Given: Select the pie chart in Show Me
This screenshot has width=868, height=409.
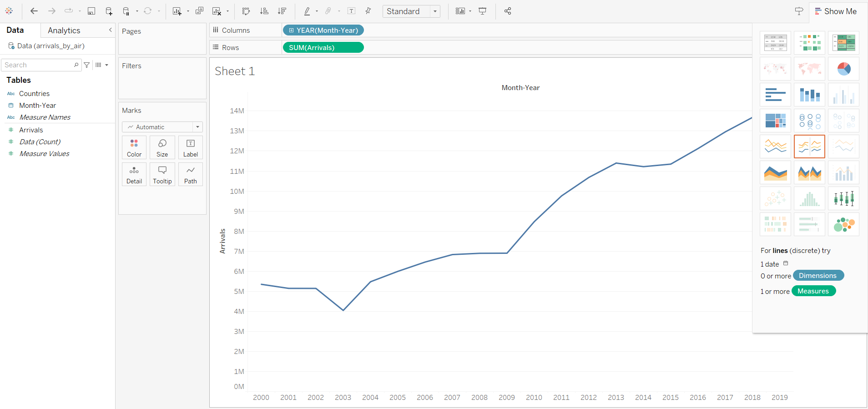Looking at the screenshot, I should [843, 69].
